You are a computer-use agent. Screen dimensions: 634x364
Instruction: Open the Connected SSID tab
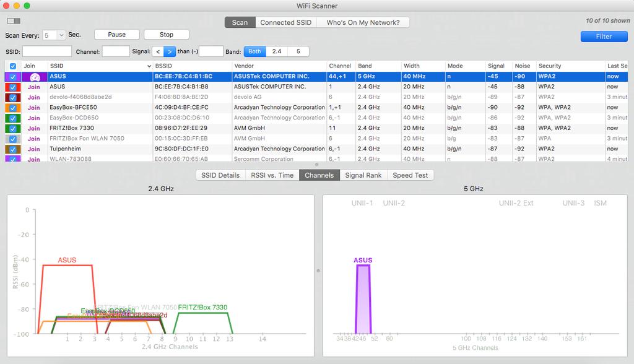286,23
